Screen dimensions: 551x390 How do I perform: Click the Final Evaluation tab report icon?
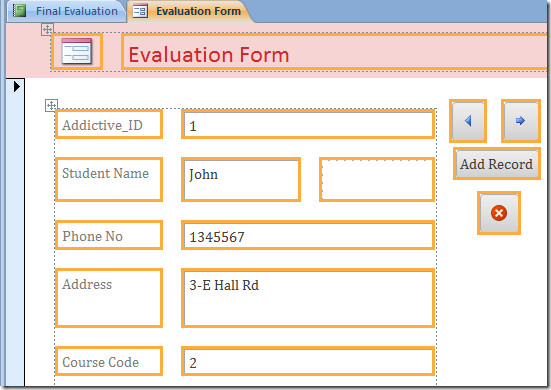20,11
